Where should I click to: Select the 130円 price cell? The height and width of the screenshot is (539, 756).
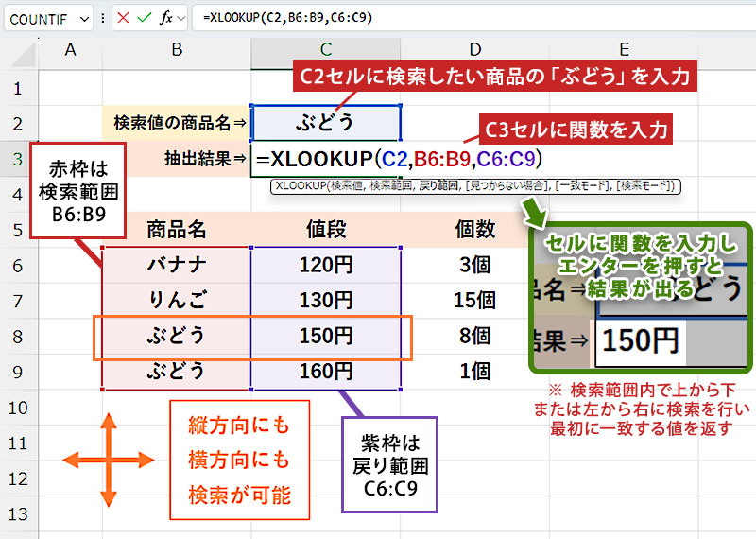click(326, 300)
